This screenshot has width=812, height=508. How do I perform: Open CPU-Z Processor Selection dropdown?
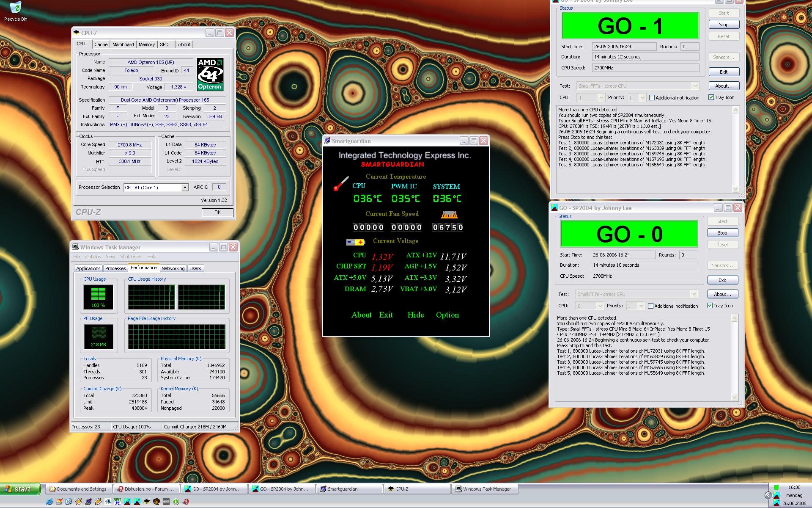pyautogui.click(x=185, y=188)
